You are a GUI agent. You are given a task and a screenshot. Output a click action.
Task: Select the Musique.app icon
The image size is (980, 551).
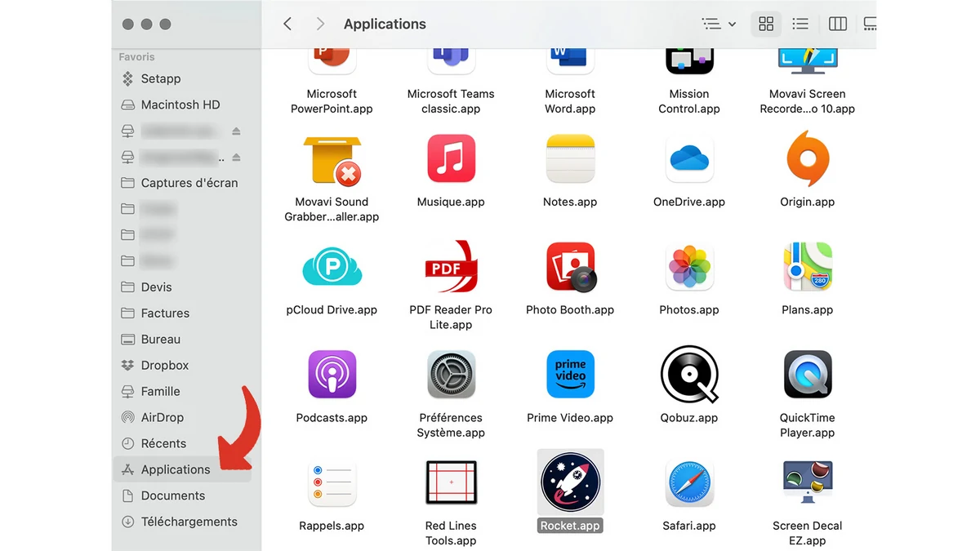click(x=451, y=158)
